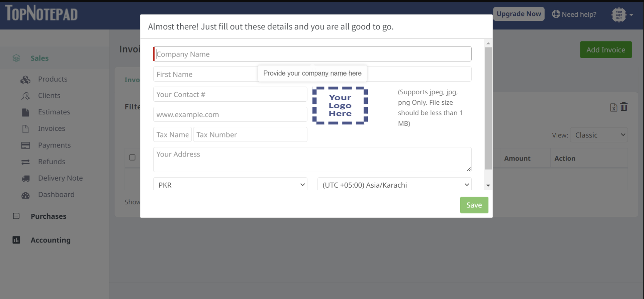This screenshot has width=644, height=299.
Task: Click the Action column header
Action: pyautogui.click(x=565, y=158)
